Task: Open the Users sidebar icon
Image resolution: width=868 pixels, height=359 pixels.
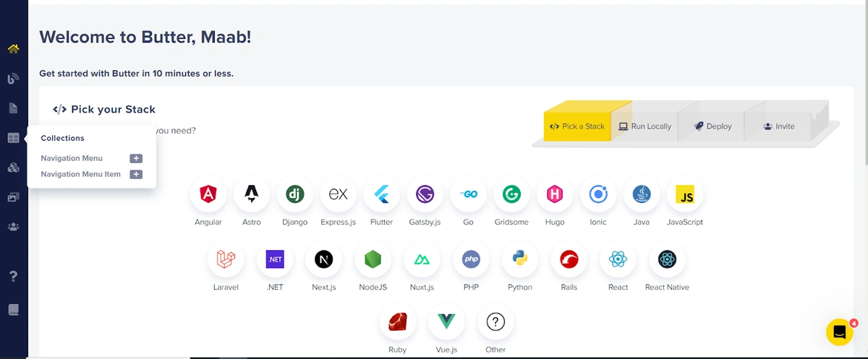Action: tap(13, 227)
